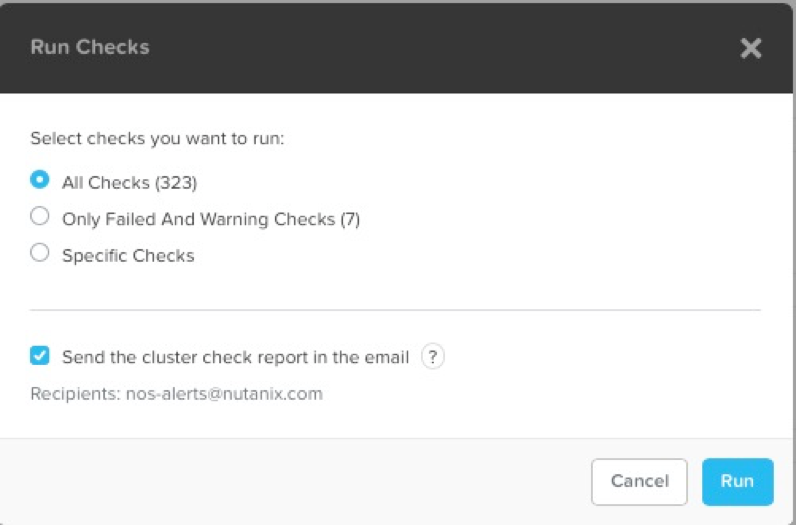Viewport: 796px width, 525px height.
Task: Click the (7) count of failed checks
Action: [350, 219]
